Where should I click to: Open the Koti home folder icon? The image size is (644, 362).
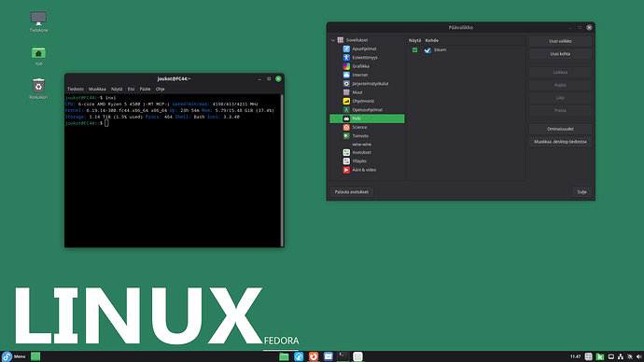tap(38, 52)
